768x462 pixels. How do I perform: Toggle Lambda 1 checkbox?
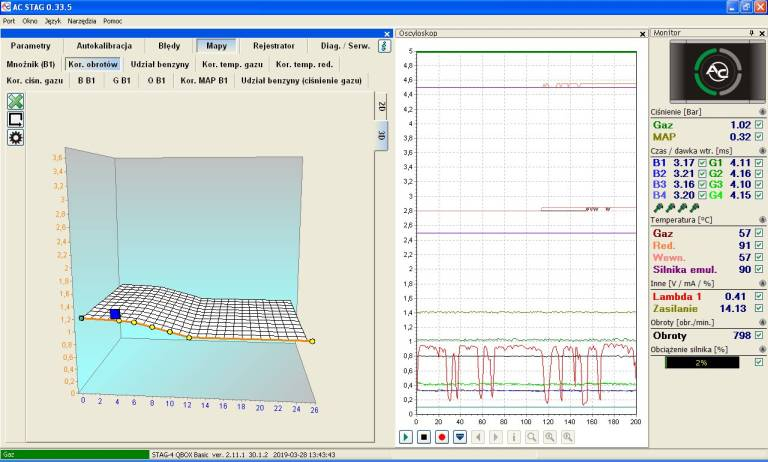tap(759, 296)
